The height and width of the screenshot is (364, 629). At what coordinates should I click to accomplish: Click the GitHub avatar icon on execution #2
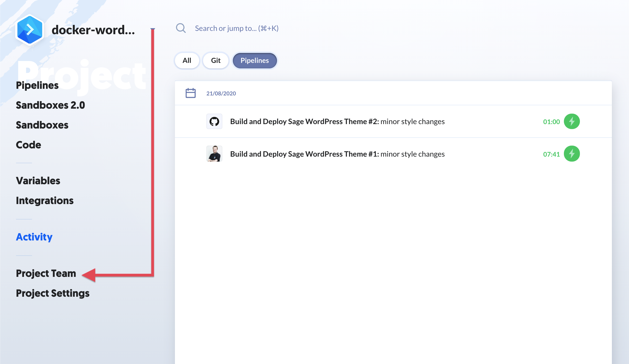point(214,121)
